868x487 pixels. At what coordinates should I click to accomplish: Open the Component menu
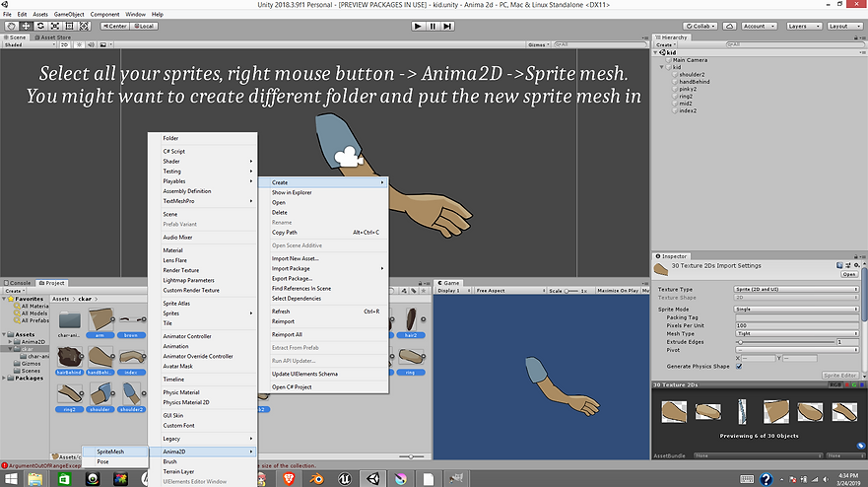[104, 15]
